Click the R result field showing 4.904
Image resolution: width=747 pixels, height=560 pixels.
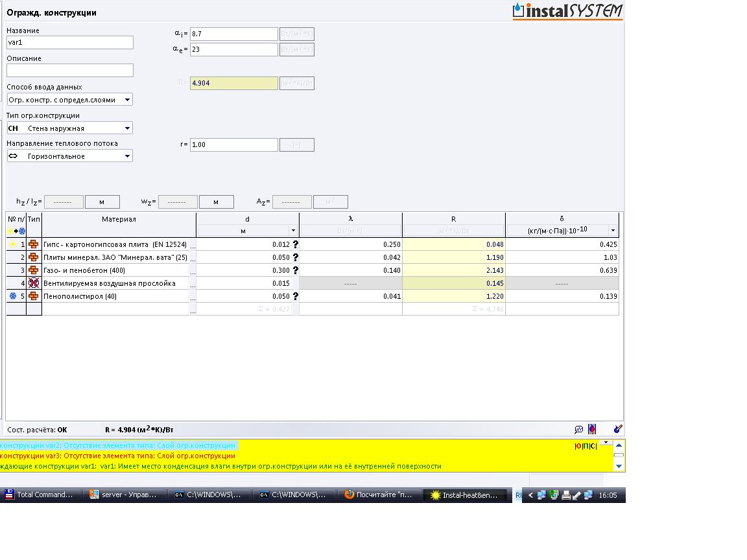(x=234, y=84)
